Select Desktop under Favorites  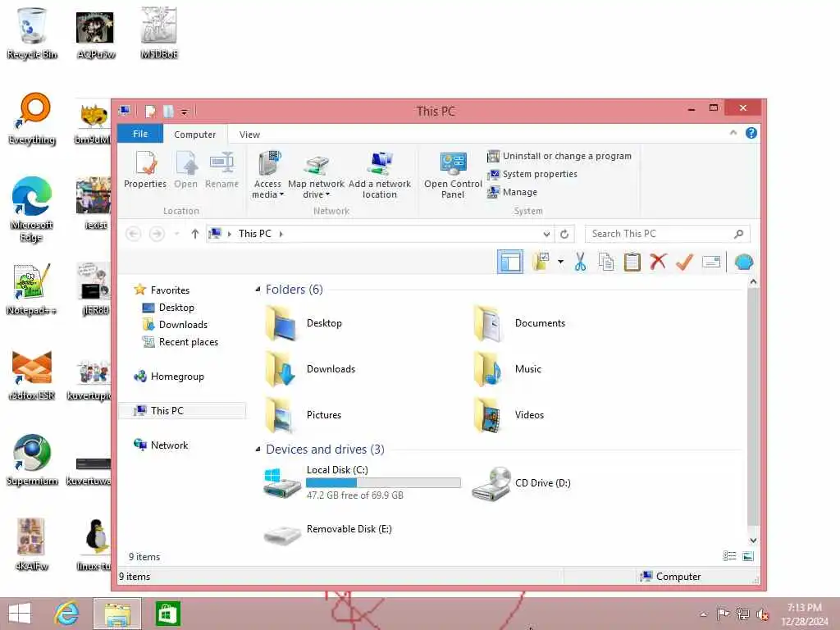pos(176,308)
